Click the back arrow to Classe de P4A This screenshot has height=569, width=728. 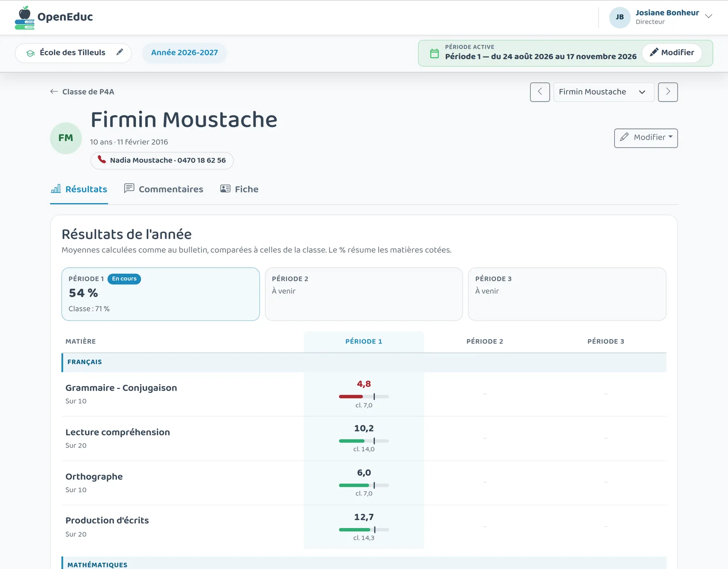coord(54,91)
